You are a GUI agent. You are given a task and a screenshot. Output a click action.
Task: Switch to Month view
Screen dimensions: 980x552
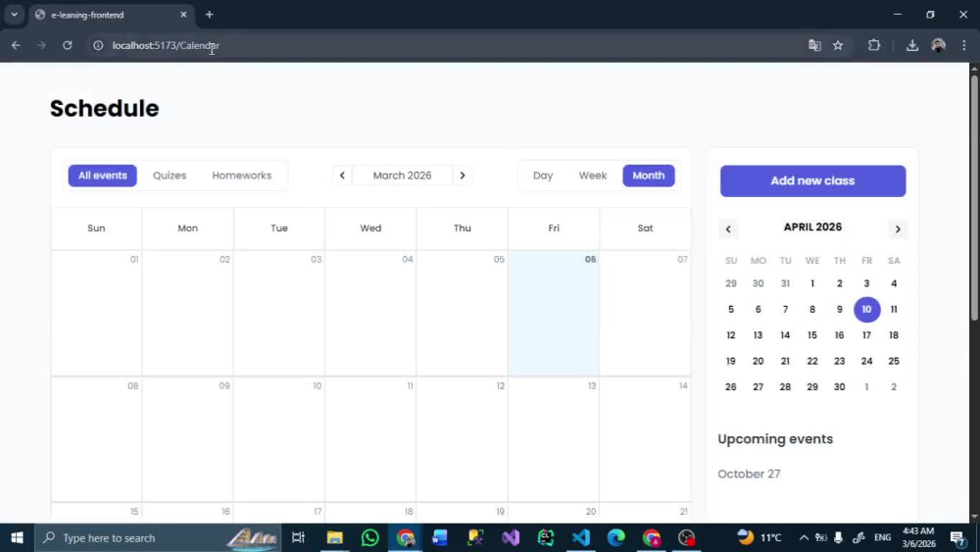[648, 176]
